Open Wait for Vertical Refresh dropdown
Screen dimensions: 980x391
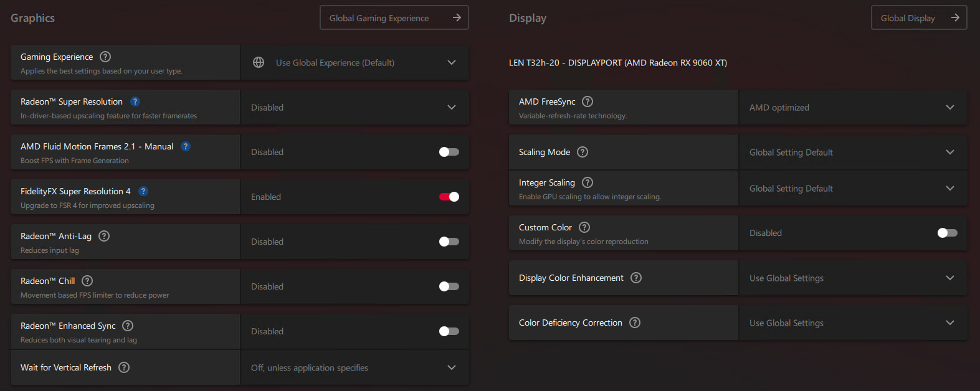(x=354, y=367)
